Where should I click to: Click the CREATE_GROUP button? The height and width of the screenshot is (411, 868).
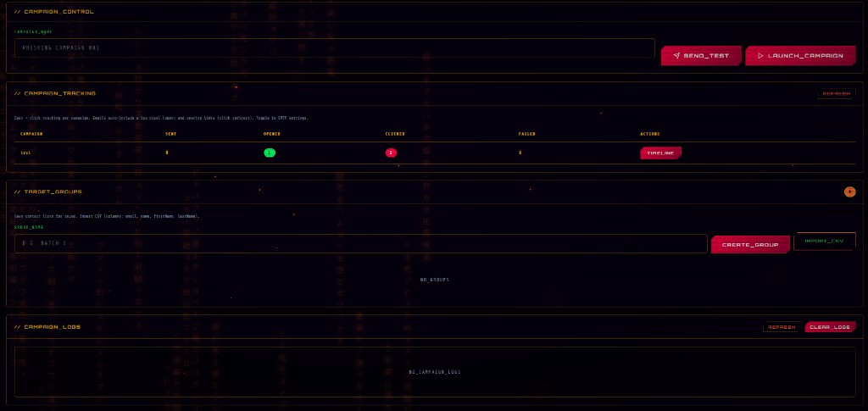pyautogui.click(x=750, y=245)
